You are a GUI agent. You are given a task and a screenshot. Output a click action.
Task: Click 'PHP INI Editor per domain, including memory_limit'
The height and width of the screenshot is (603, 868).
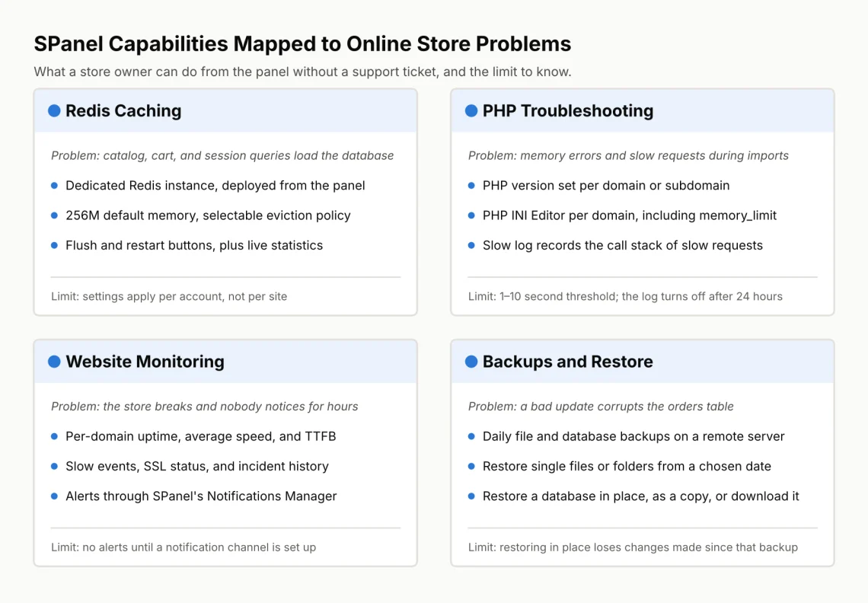point(630,215)
